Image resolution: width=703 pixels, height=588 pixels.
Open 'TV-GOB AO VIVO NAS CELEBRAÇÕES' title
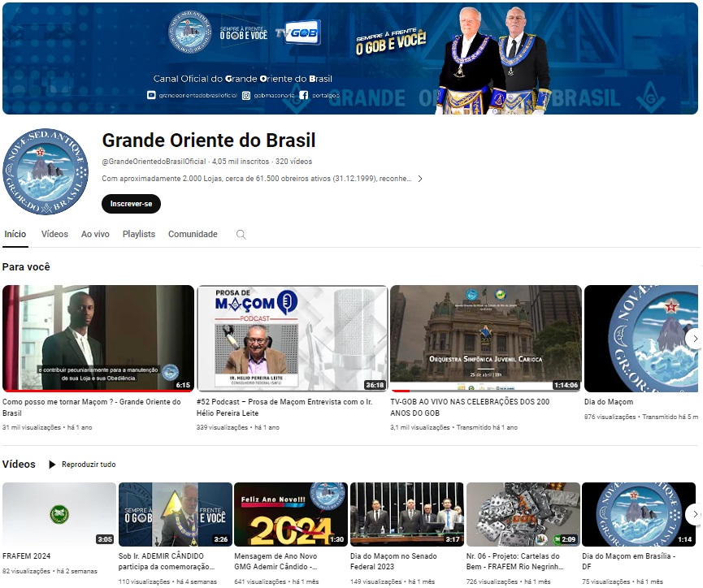pos(470,408)
